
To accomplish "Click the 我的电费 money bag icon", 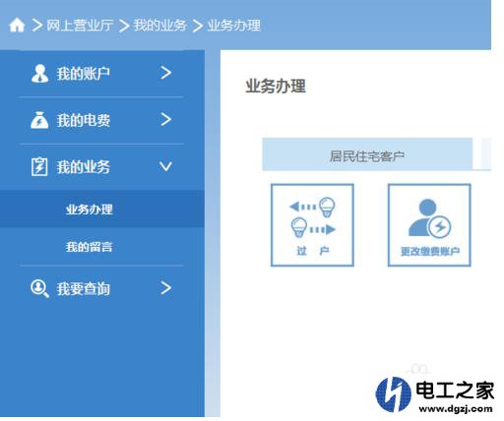I will pyautogui.click(x=39, y=120).
